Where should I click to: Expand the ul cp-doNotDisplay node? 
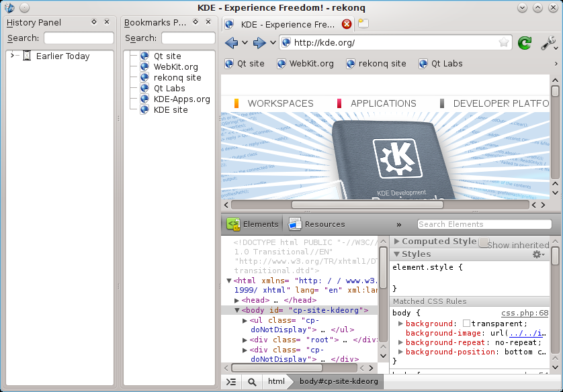point(245,320)
